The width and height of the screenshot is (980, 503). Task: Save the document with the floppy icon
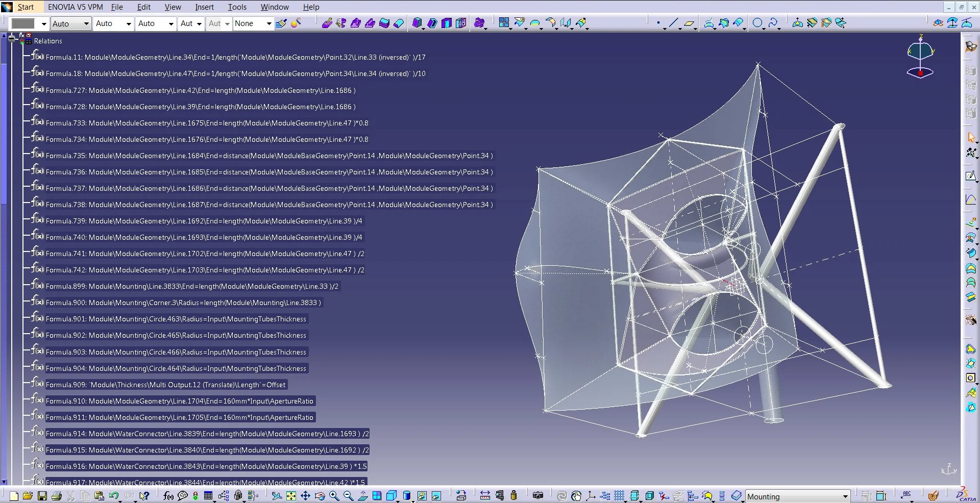(x=42, y=496)
